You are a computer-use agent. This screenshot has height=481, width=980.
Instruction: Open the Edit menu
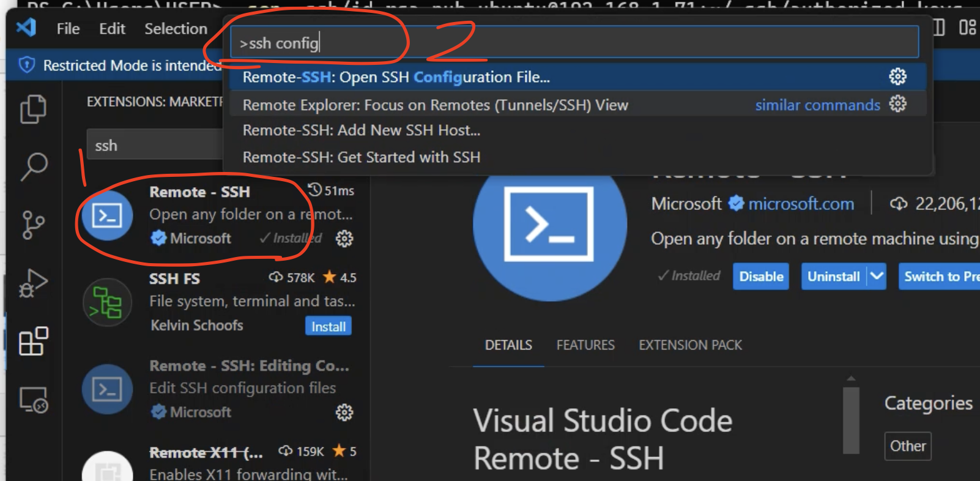(x=112, y=29)
